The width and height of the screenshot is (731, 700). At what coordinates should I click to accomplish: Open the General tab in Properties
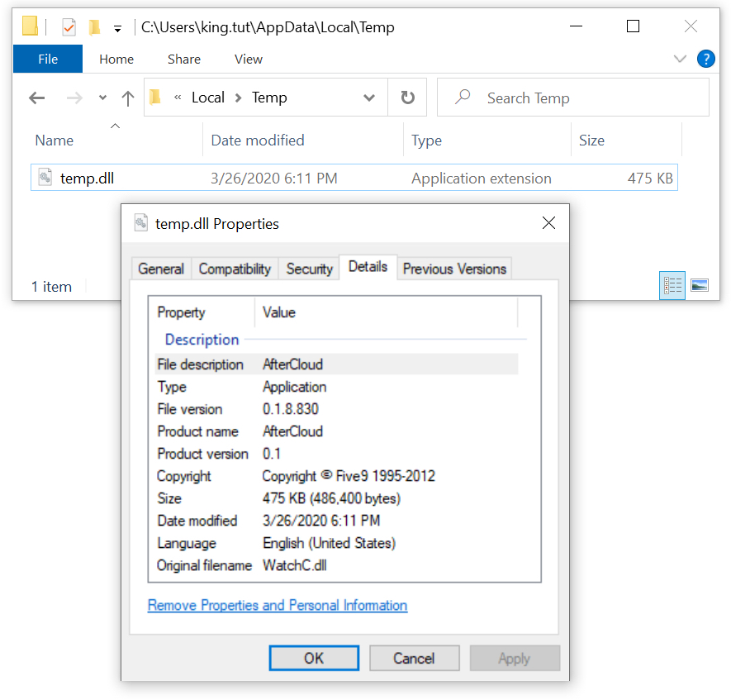[x=161, y=269]
